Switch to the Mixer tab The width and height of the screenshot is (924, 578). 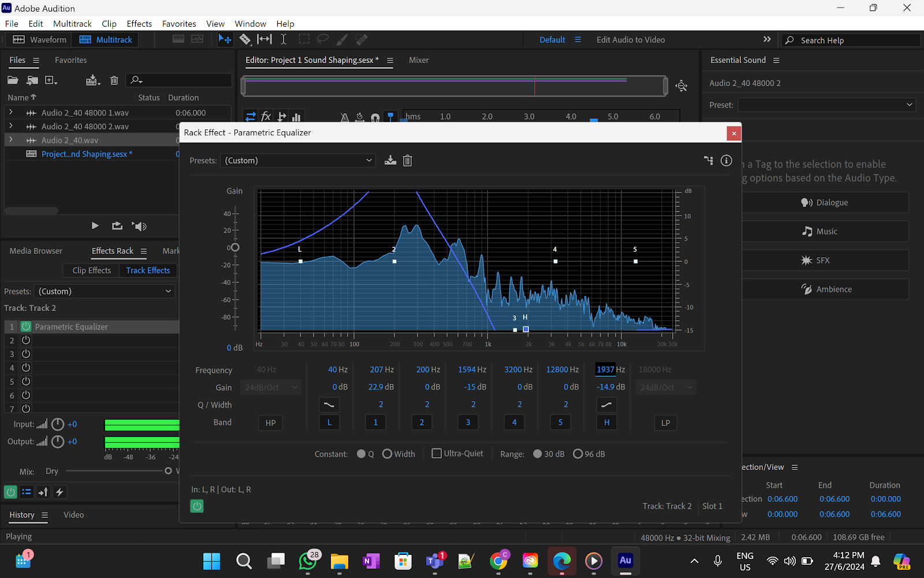click(x=419, y=60)
